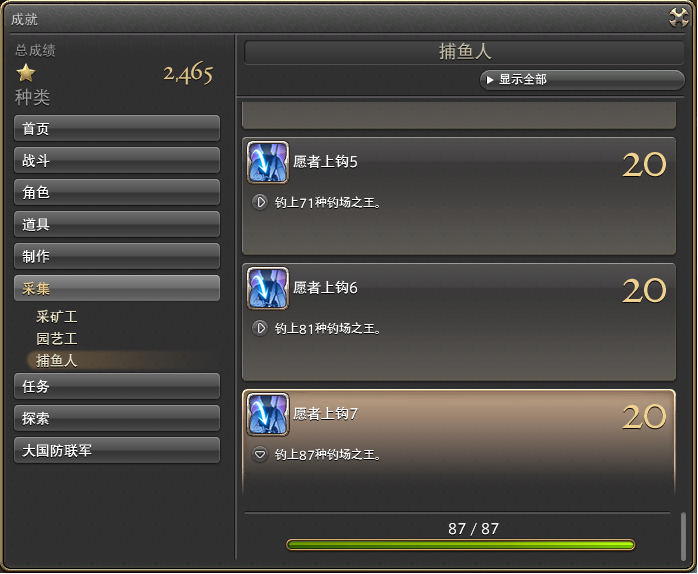The height and width of the screenshot is (574, 698).
Task: Open the 大国防联军 category
Action: (x=117, y=450)
